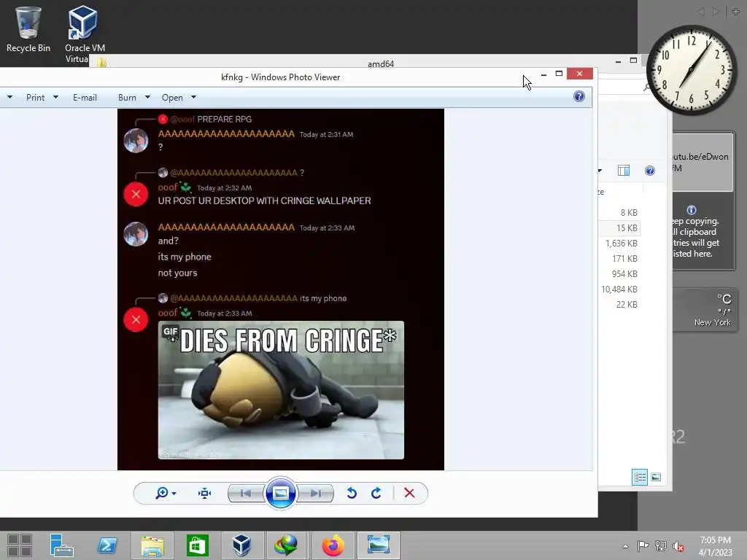747x560 pixels.
Task: Rotate picture counterclockwise
Action: coord(352,493)
